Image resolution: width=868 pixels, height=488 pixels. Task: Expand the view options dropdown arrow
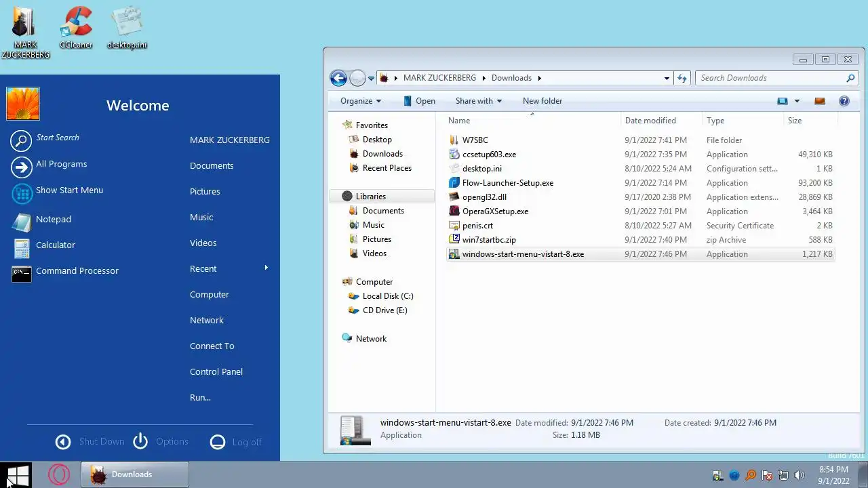click(x=797, y=101)
